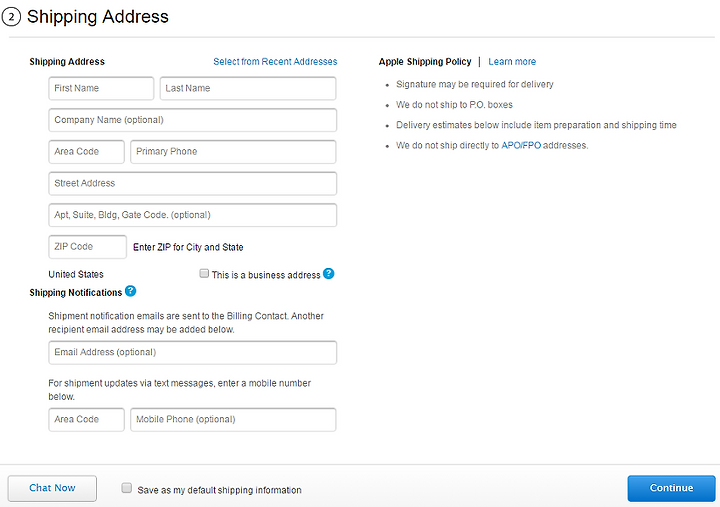Select the Delivery estimates below bullet text

[x=536, y=125]
